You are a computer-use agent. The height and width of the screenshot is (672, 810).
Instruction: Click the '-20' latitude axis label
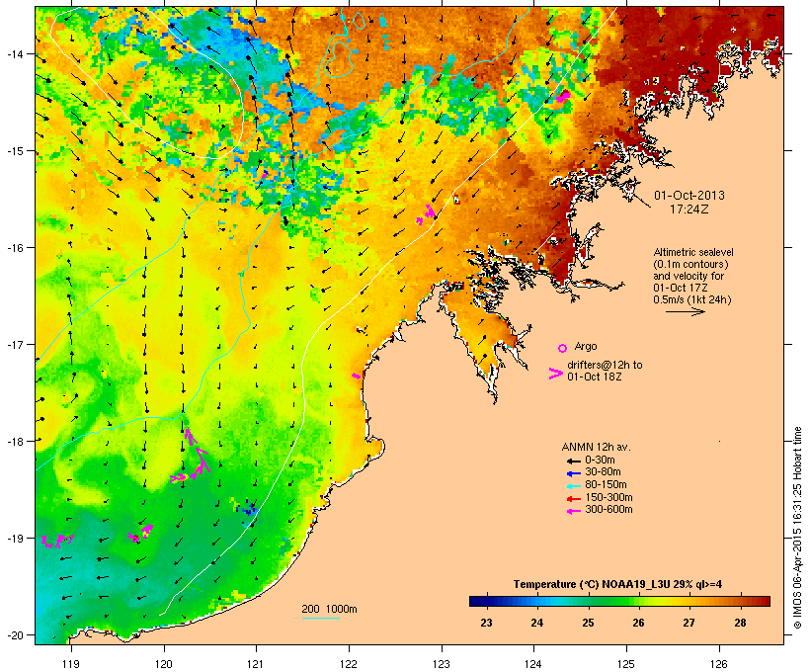pyautogui.click(x=14, y=634)
